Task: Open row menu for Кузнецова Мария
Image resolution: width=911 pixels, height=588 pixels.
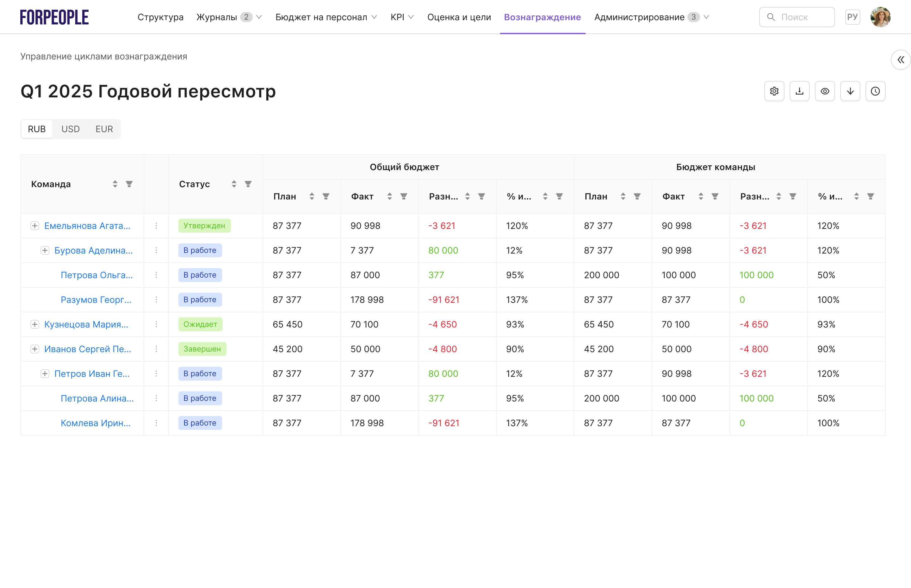Action: (x=156, y=324)
